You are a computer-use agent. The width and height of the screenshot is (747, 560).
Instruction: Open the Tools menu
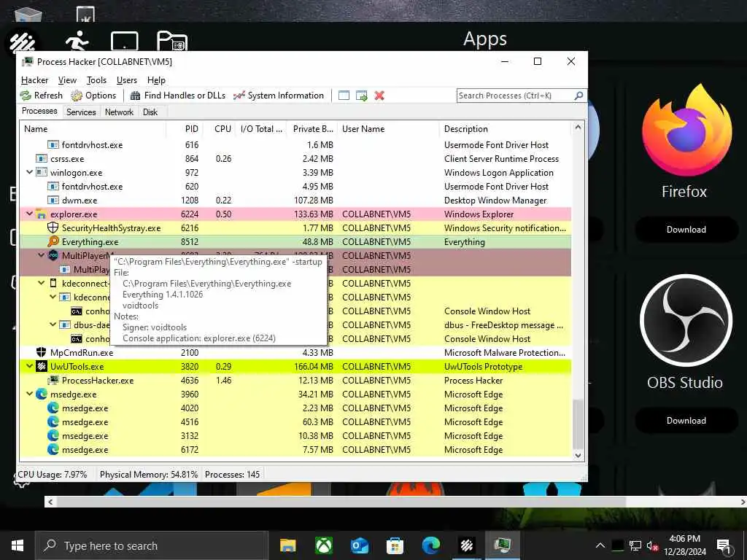click(96, 80)
